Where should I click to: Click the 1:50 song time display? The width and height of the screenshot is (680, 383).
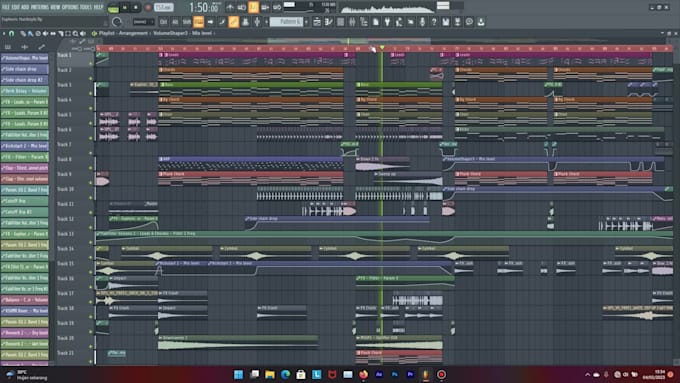204,8
